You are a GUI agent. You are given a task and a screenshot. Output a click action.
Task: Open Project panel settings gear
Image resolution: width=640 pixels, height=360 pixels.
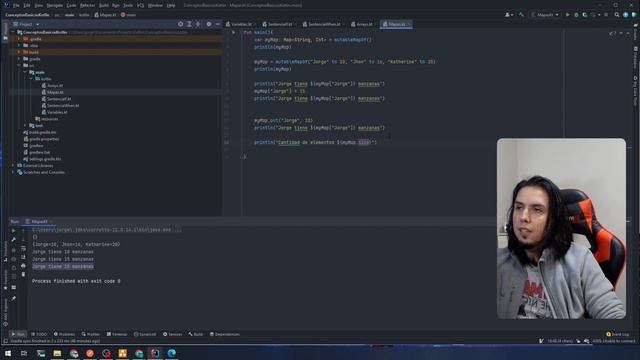click(x=209, y=24)
